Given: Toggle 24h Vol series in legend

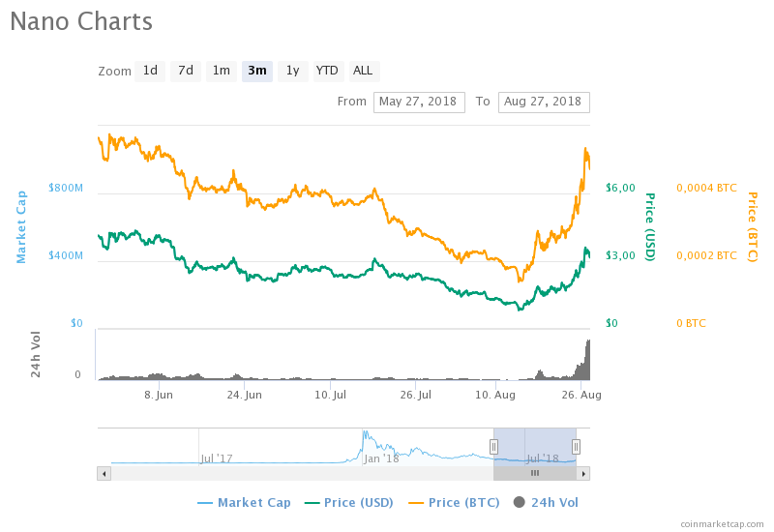Looking at the screenshot, I should [x=546, y=503].
